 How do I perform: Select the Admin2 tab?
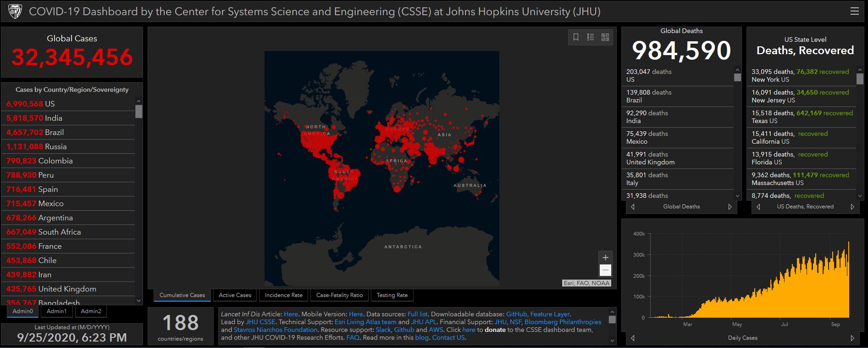pos(91,311)
